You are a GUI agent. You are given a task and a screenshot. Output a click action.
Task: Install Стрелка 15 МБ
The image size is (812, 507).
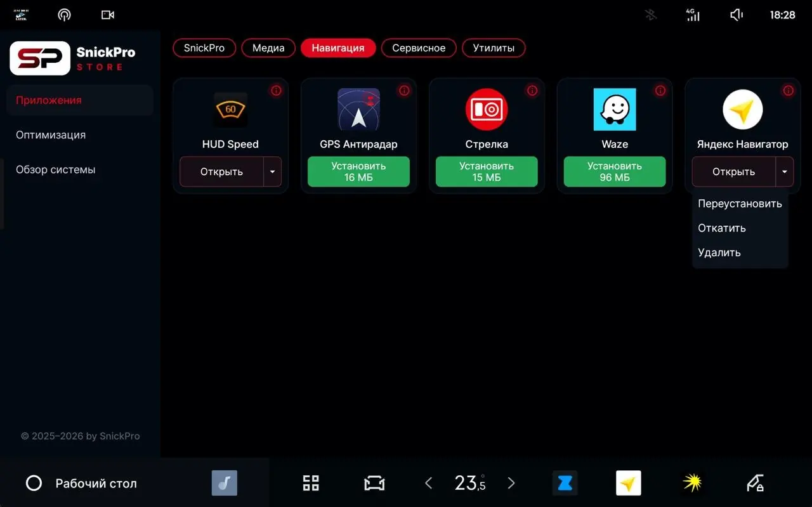[487, 172]
